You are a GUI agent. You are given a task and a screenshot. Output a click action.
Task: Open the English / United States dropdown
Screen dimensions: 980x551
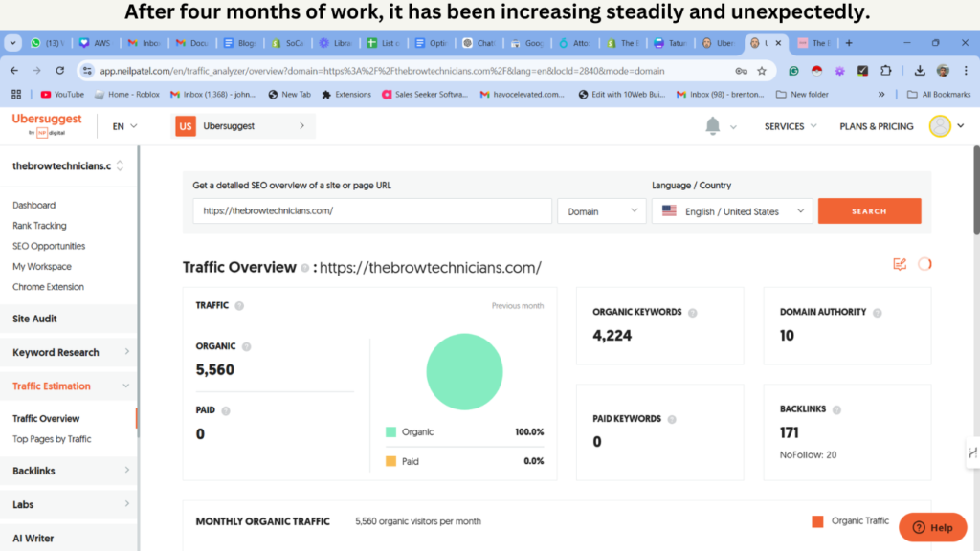coord(732,211)
